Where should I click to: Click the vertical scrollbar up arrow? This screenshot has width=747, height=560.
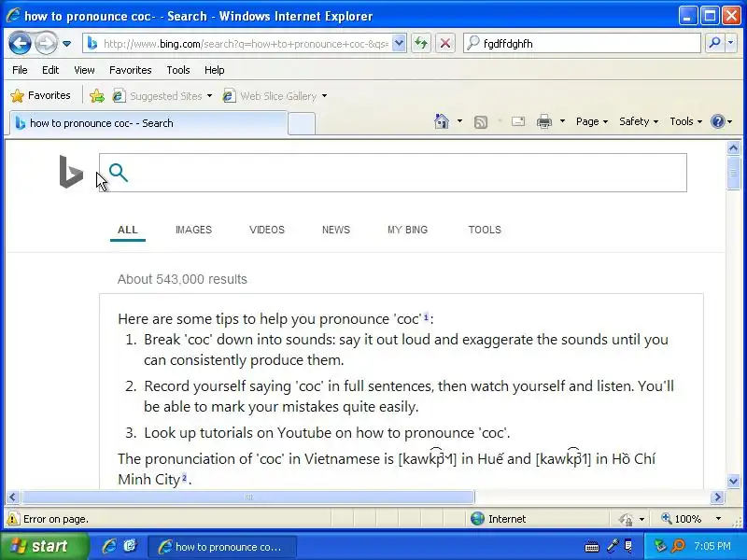(x=733, y=148)
